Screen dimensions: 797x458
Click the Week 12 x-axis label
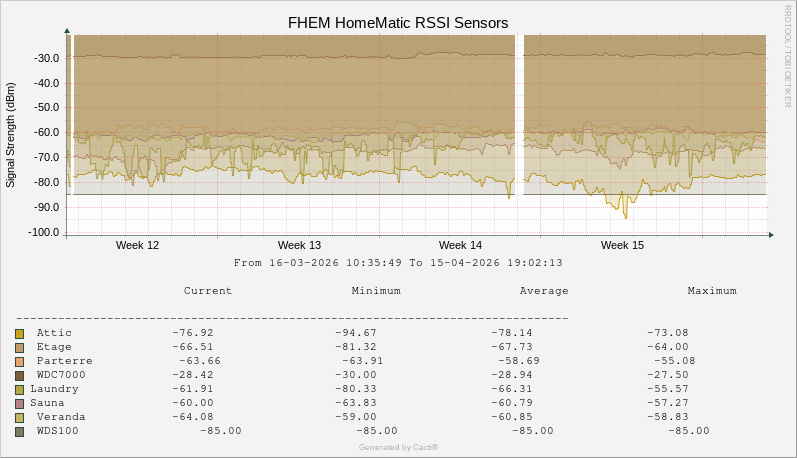click(x=137, y=245)
